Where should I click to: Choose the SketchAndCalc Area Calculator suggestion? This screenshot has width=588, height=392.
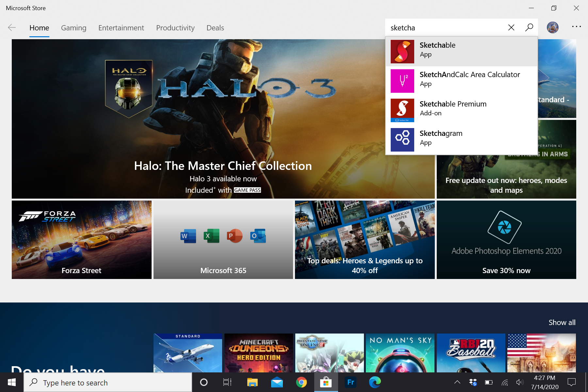point(470,74)
